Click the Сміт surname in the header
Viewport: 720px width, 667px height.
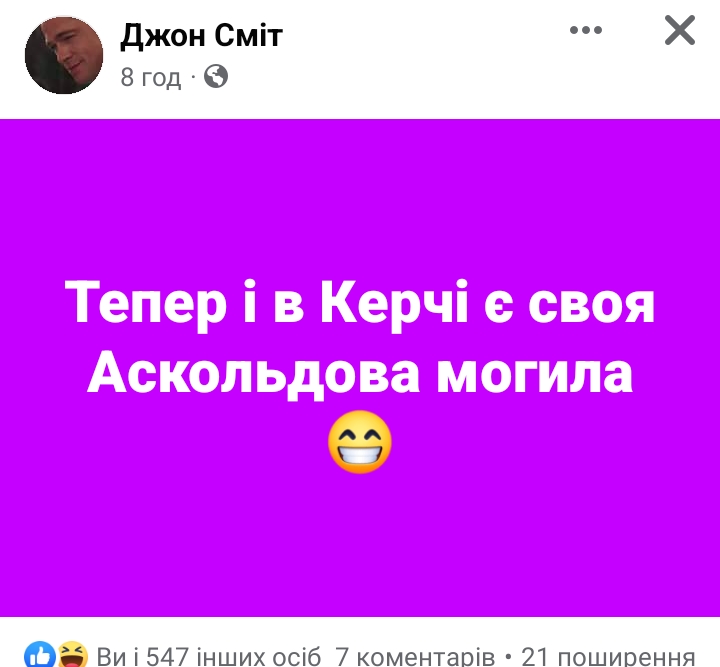(x=248, y=35)
